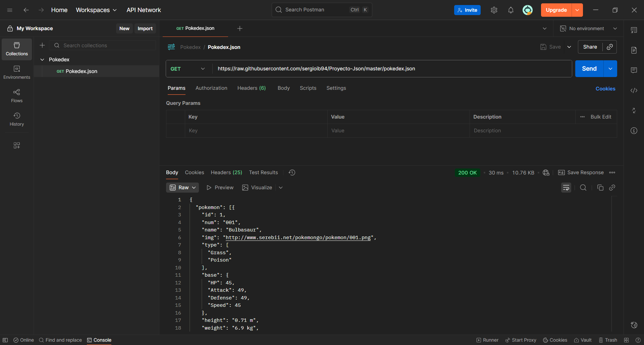This screenshot has height=345, width=644.
Task: Copy the response body using copy icon
Action: coord(600,188)
